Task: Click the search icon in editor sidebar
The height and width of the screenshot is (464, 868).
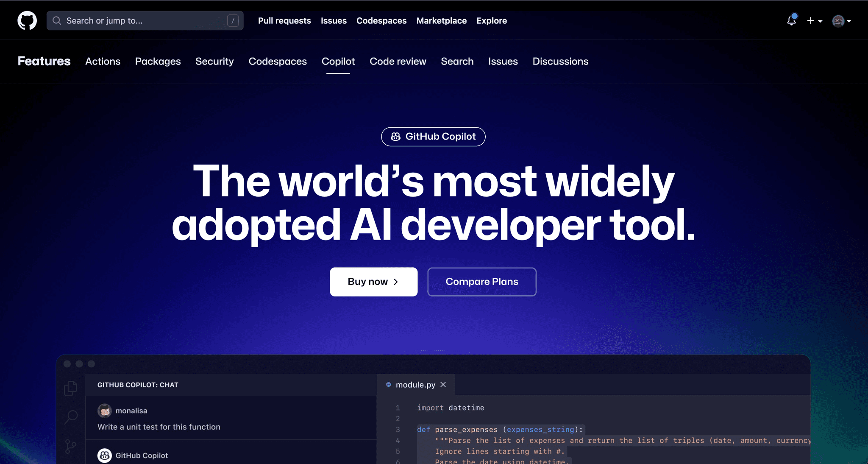Action: pyautogui.click(x=71, y=417)
